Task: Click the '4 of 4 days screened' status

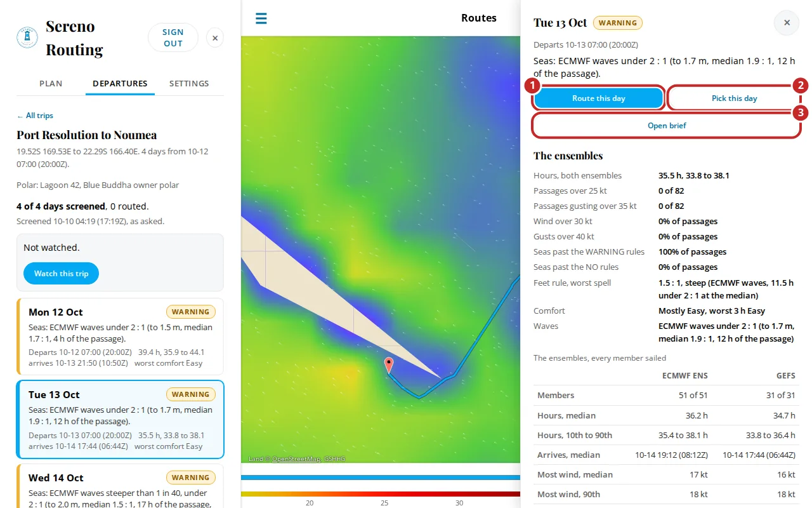Action: [x=61, y=206]
